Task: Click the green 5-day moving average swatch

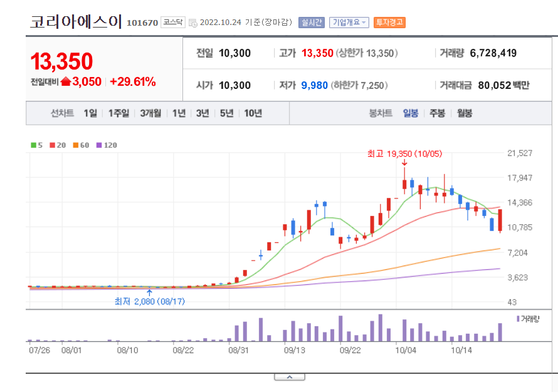Action: pyautogui.click(x=34, y=145)
